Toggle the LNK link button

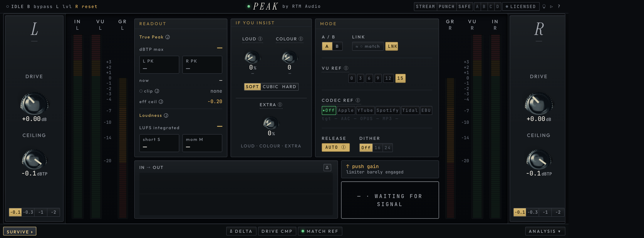[391, 46]
